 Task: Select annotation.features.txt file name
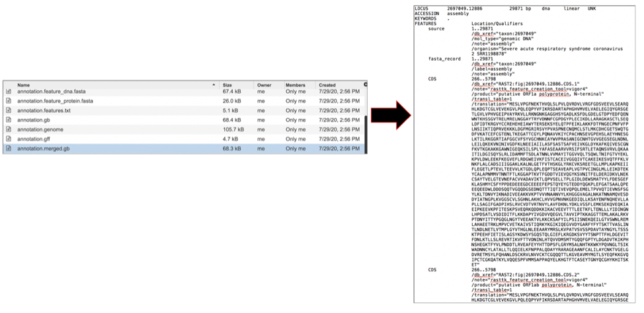(x=43, y=110)
